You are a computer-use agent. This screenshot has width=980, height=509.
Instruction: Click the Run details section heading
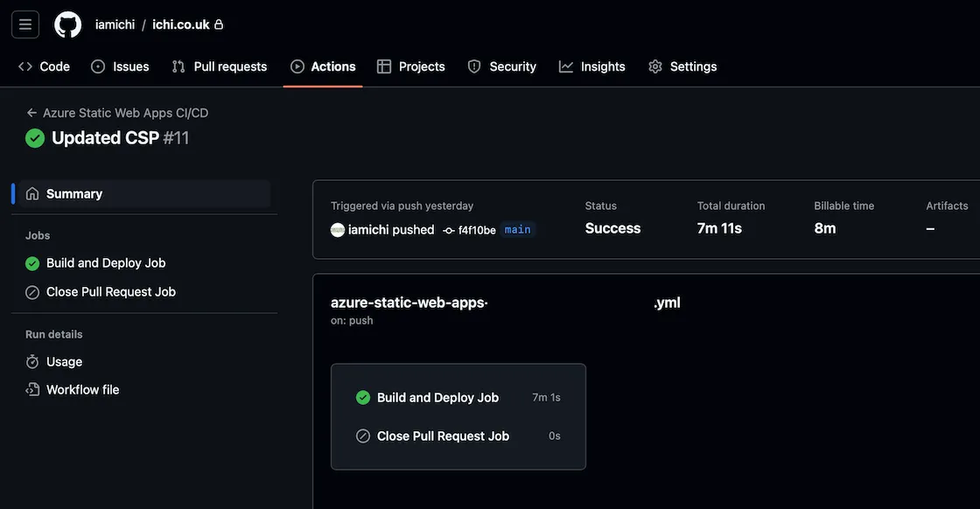pos(53,334)
